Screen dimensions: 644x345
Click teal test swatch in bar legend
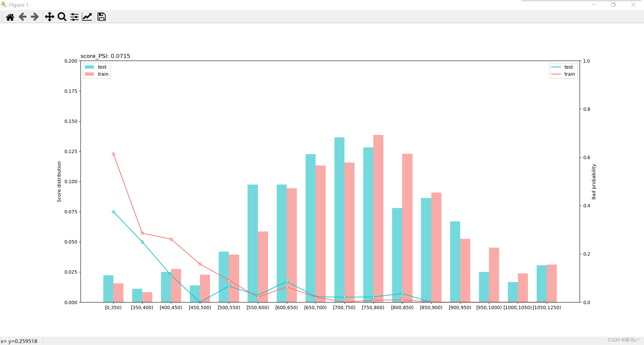(90, 67)
